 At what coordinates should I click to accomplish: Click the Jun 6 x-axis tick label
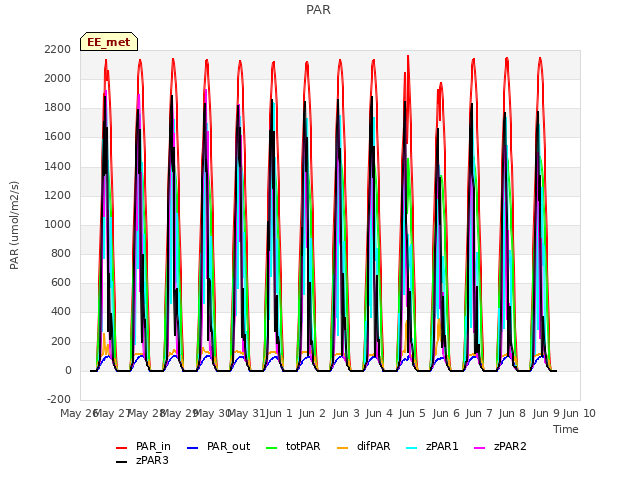coord(446,413)
